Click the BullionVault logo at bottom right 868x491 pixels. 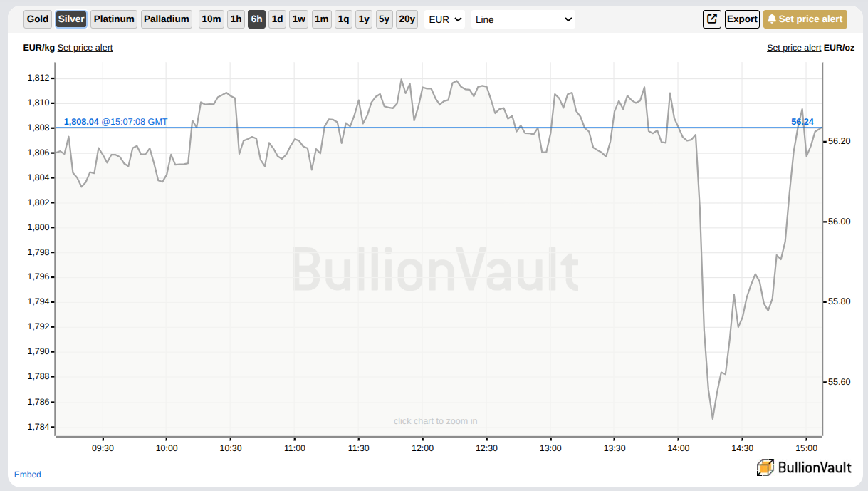coord(804,467)
